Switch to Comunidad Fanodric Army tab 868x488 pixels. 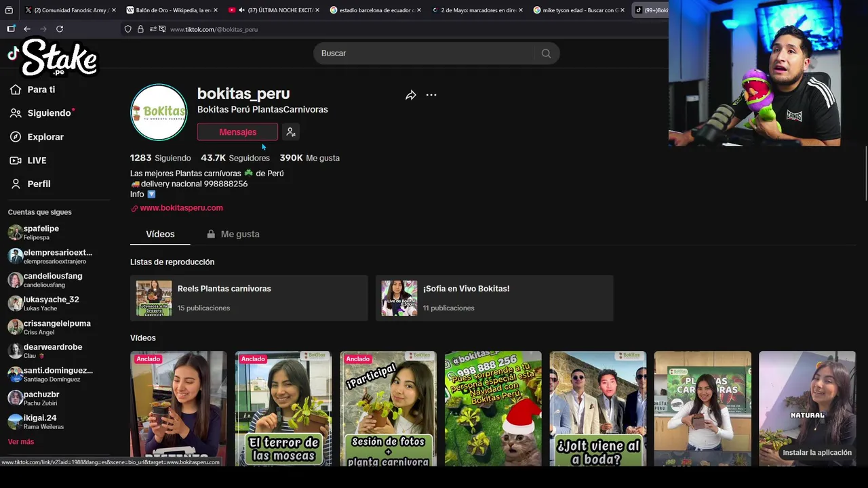[x=70, y=10]
